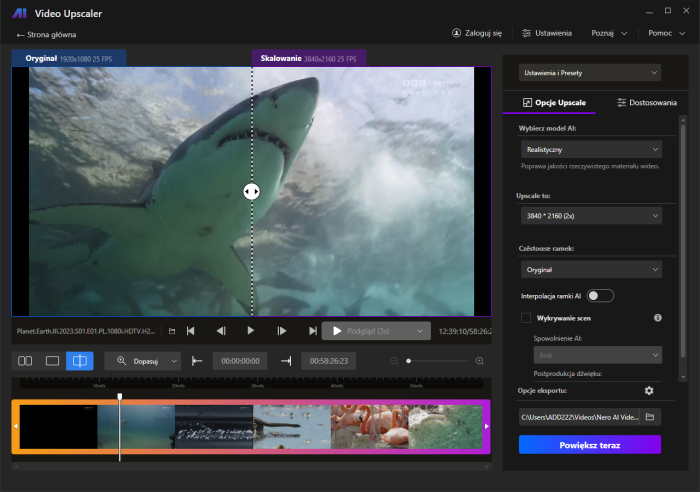
Task: Switch to side-by-side view mode
Action: (25, 361)
